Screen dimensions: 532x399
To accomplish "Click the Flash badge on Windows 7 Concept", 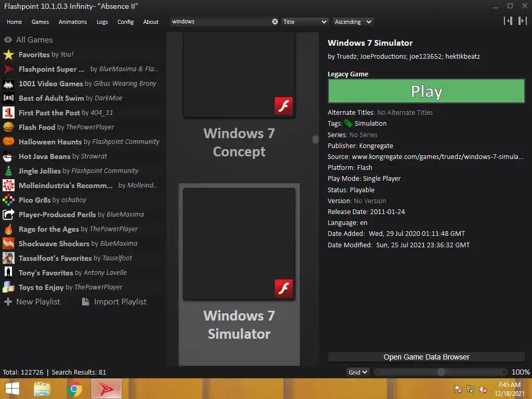I will coord(284,106).
